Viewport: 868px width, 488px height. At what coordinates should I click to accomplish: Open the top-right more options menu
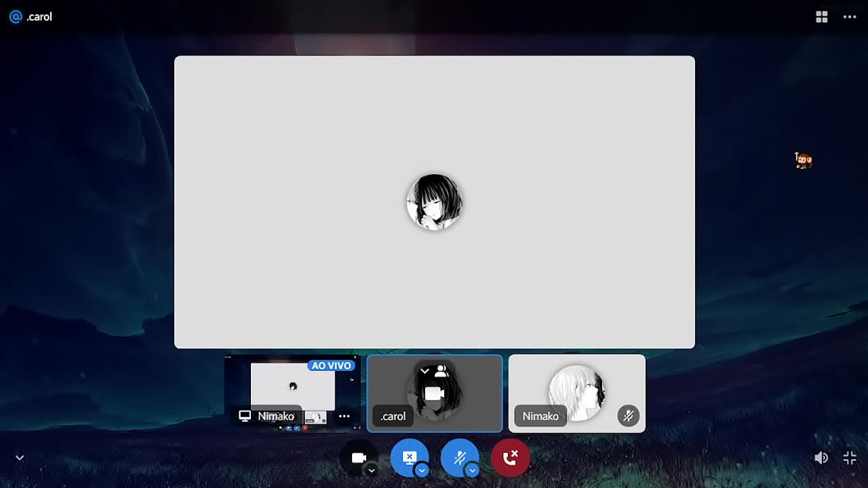850,17
